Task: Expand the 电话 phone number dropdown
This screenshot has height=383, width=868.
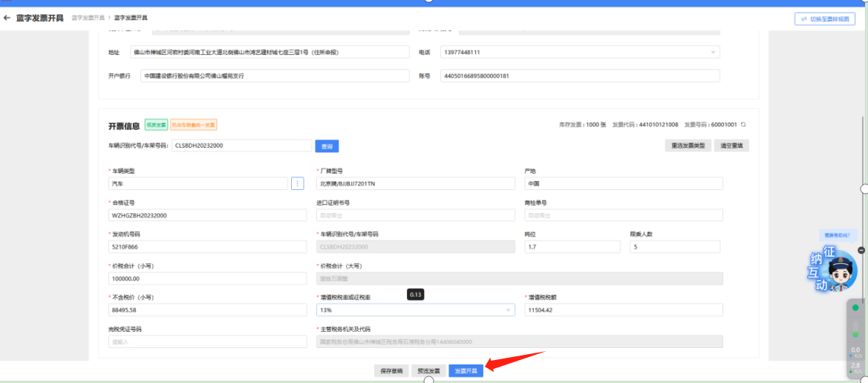Action: point(714,52)
